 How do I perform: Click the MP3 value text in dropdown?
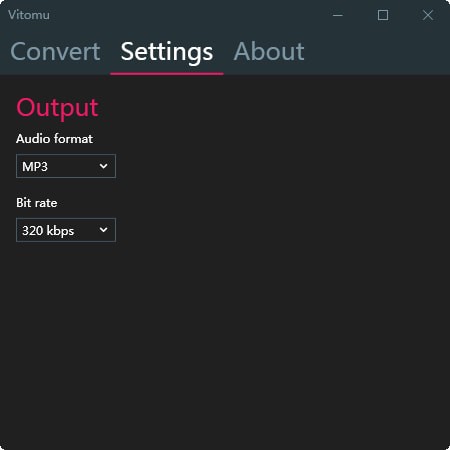[x=35, y=166]
